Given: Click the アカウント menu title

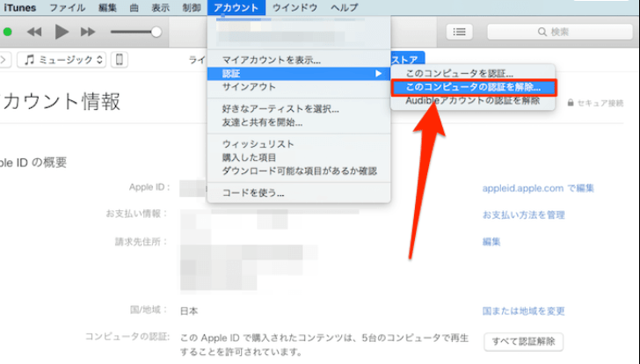Looking at the screenshot, I should (236, 8).
